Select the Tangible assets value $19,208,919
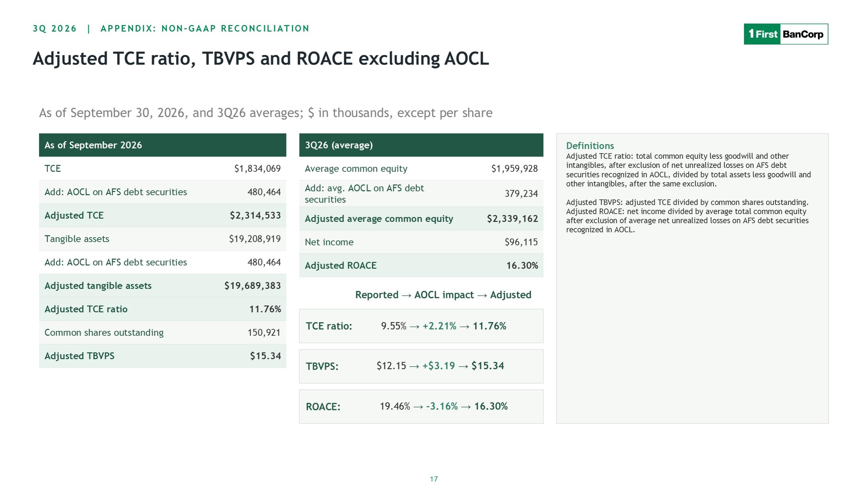 pos(255,239)
